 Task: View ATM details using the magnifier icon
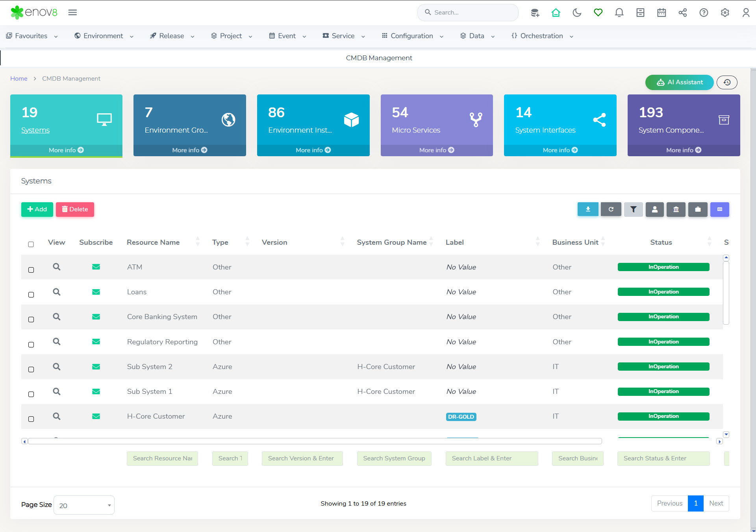coord(57,267)
